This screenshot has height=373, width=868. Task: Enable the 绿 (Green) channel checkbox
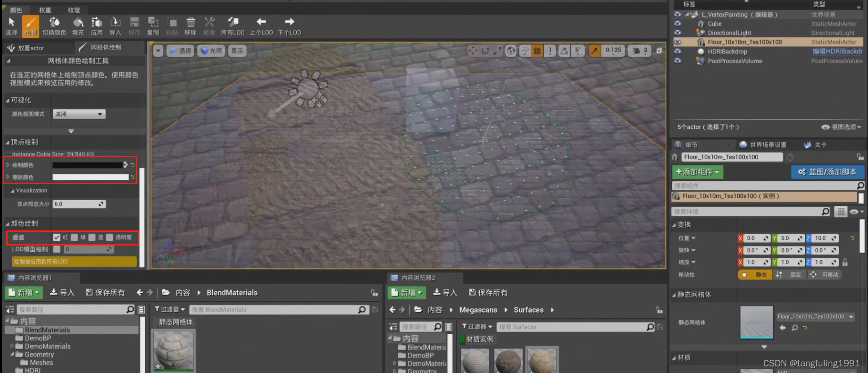click(x=74, y=237)
